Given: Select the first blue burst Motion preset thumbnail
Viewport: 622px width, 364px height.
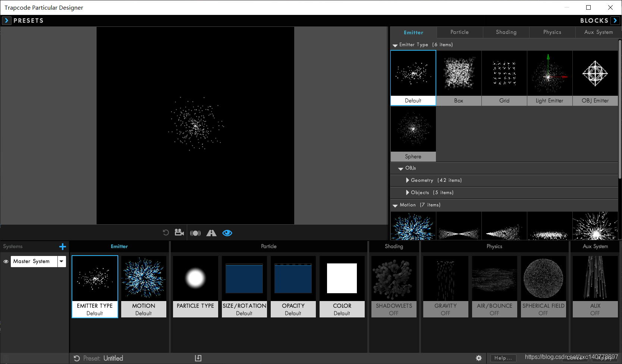Looking at the screenshot, I should click(x=413, y=226).
